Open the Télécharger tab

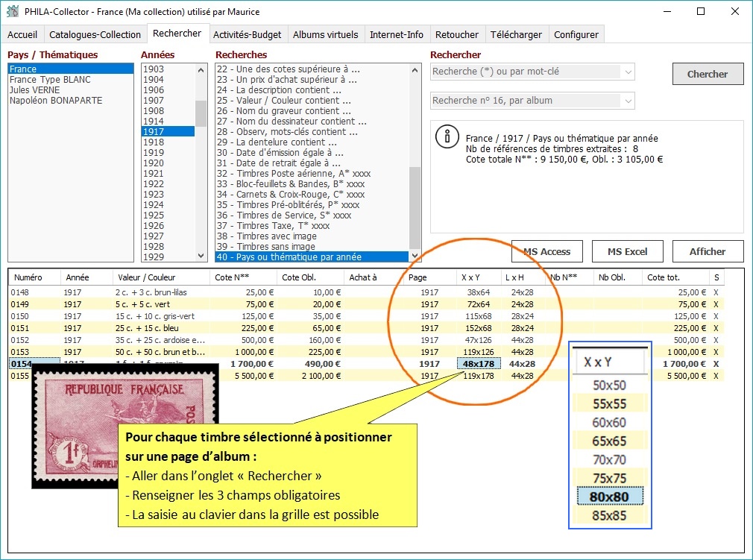516,34
